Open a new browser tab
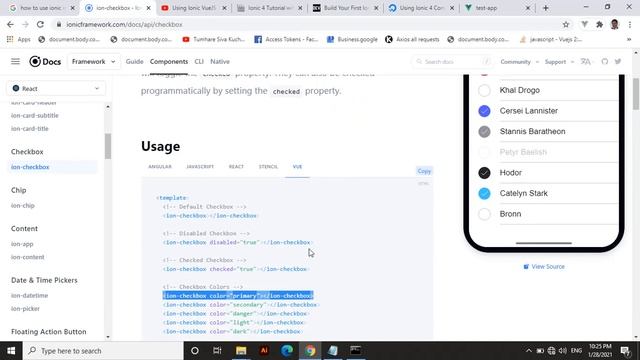Image resolution: width=640 pixels, height=360 pixels. [546, 8]
